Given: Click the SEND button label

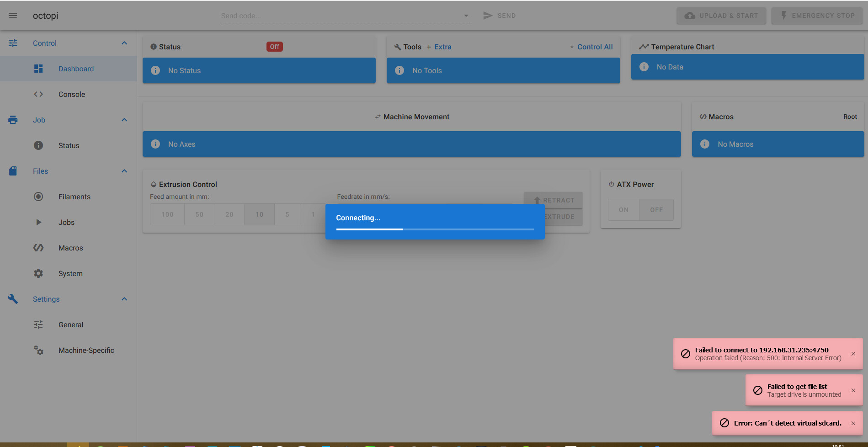Looking at the screenshot, I should pyautogui.click(x=506, y=16).
